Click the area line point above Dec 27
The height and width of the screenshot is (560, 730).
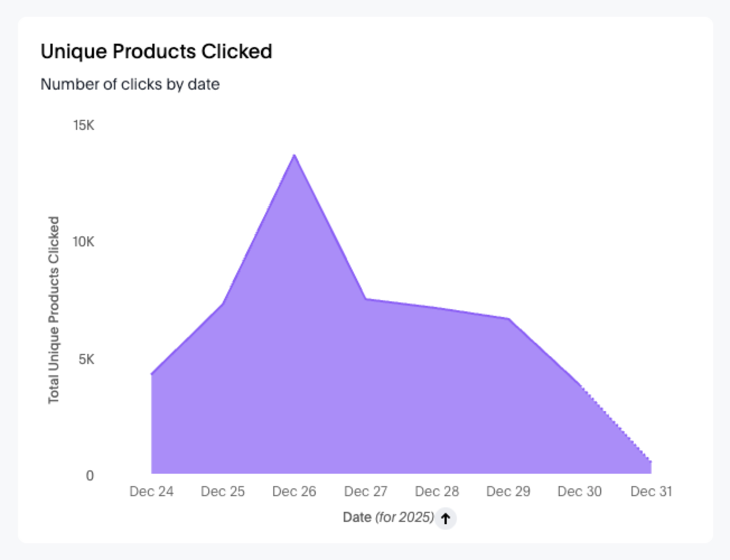click(366, 299)
